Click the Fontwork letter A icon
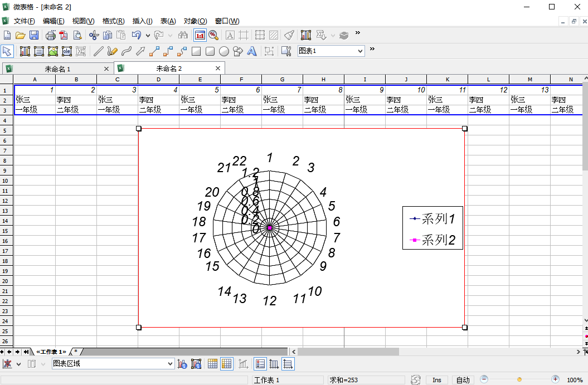Screen dimensions: 588x385 (252, 52)
